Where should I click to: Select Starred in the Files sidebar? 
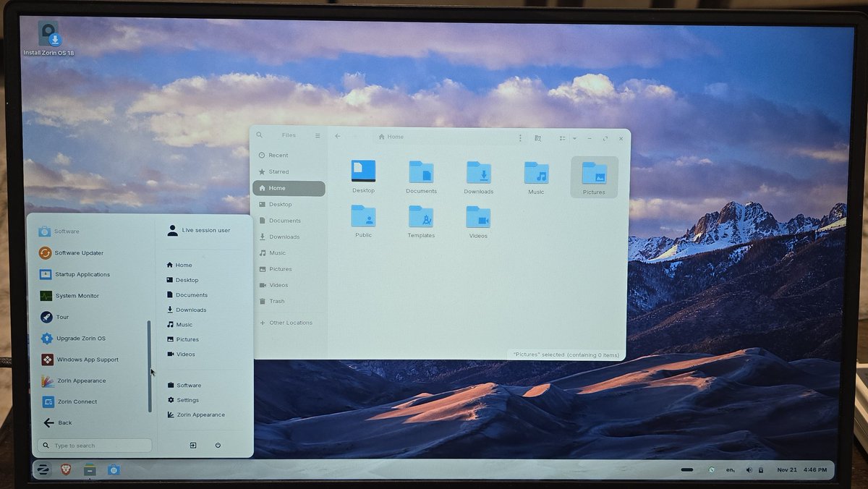point(289,171)
